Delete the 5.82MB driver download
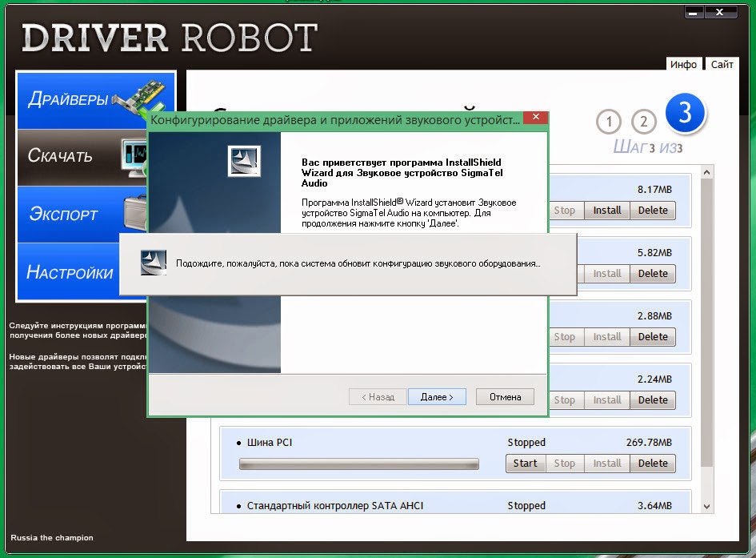The height and width of the screenshot is (558, 756). pyautogui.click(x=653, y=274)
